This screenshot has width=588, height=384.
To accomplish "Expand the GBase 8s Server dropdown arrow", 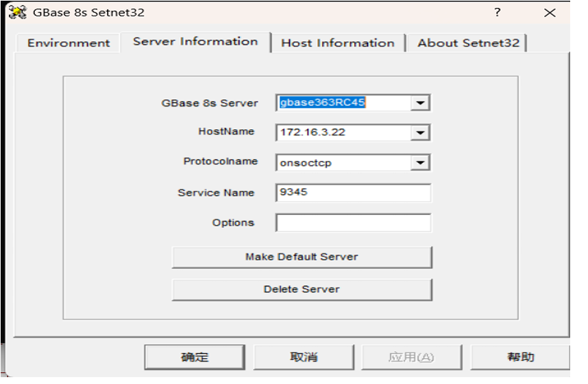I will click(420, 103).
